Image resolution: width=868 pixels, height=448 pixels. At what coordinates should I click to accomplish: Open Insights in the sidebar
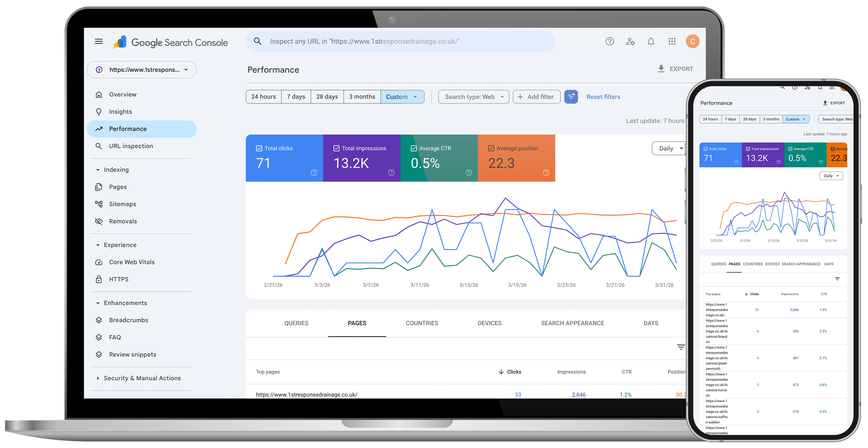pyautogui.click(x=142, y=112)
